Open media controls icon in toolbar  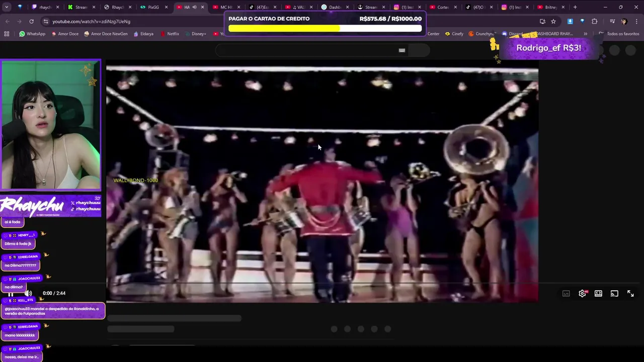pos(612,21)
